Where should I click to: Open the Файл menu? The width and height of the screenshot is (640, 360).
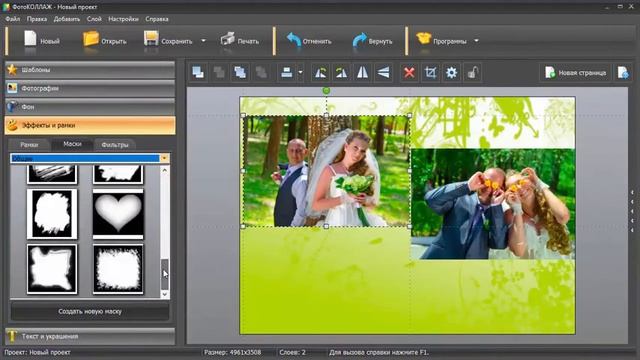13,19
